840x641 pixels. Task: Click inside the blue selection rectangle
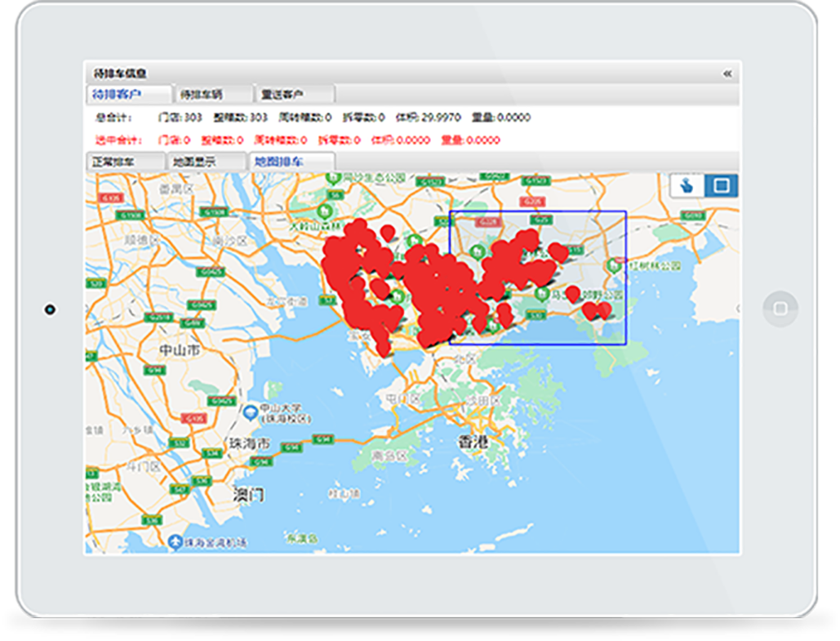pos(538,278)
